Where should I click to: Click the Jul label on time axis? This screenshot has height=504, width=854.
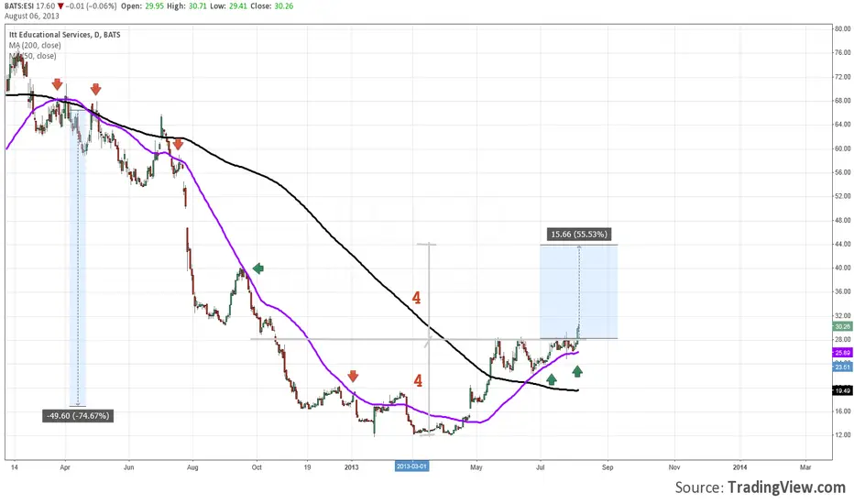pos(541,467)
